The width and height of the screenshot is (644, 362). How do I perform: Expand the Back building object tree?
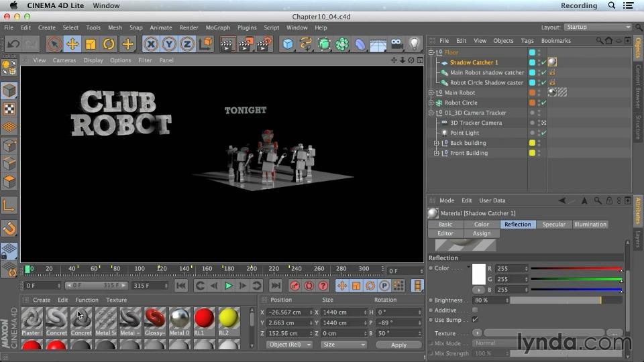click(437, 143)
